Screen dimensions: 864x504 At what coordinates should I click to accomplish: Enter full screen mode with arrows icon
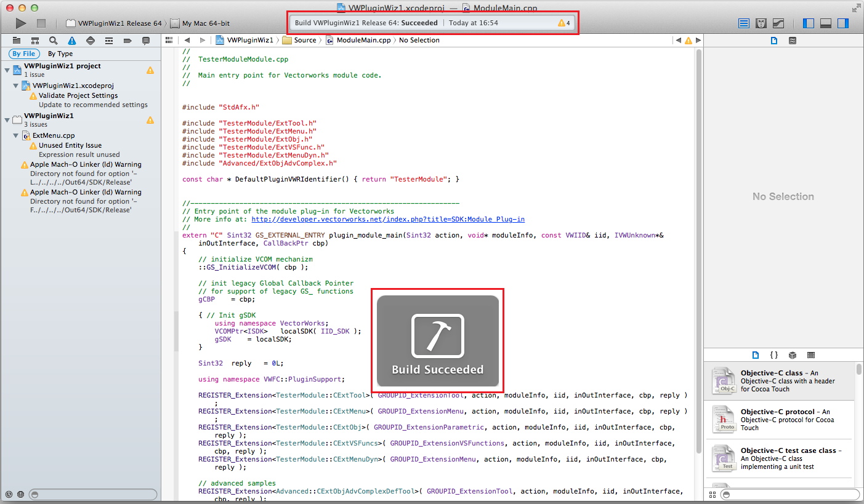coord(857,8)
